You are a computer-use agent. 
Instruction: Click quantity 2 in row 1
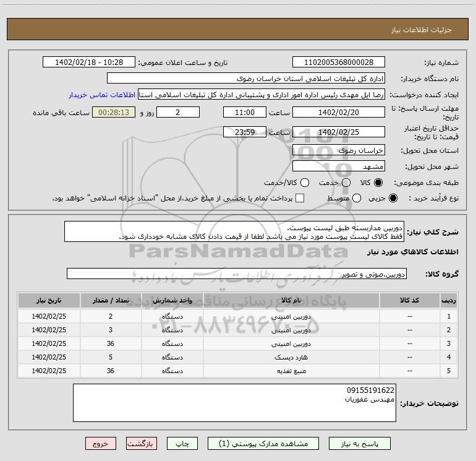pyautogui.click(x=111, y=316)
